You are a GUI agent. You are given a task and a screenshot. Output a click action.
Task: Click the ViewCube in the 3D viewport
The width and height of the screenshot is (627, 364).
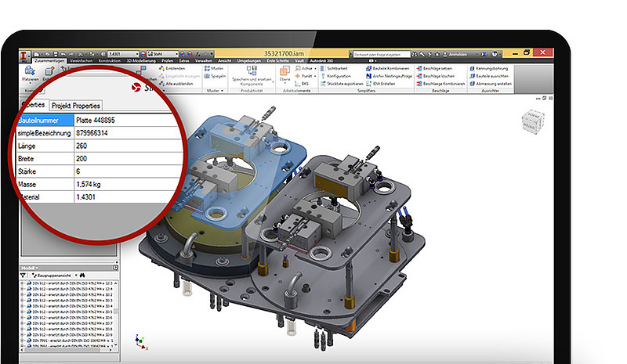tap(533, 122)
